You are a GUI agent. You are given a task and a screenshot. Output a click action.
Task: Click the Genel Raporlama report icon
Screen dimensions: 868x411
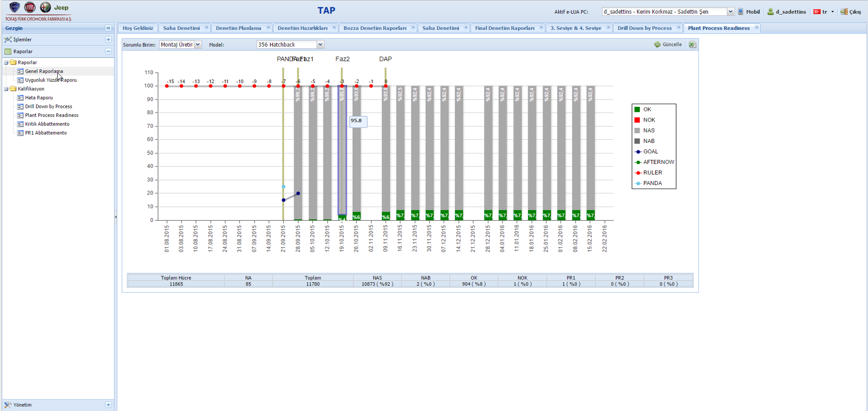coord(20,71)
